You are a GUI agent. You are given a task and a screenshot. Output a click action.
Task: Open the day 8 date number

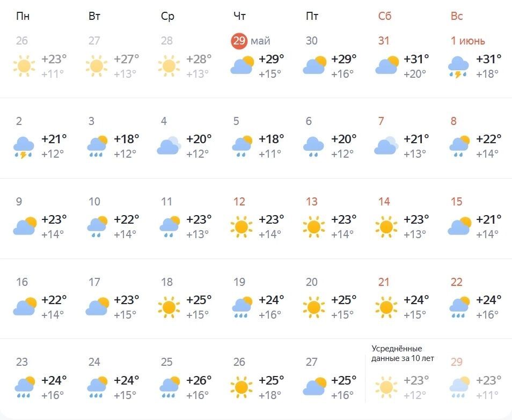pyautogui.click(x=454, y=121)
